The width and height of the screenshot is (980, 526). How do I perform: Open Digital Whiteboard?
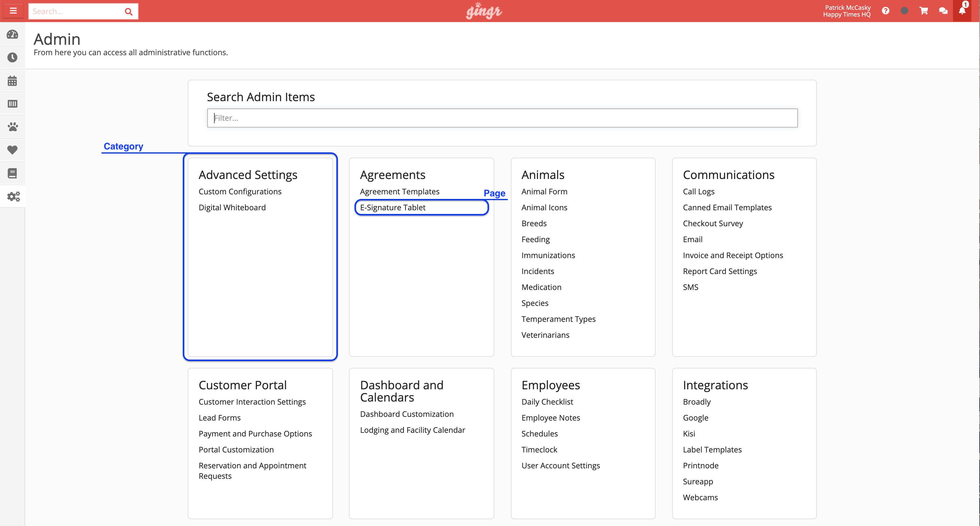click(232, 208)
